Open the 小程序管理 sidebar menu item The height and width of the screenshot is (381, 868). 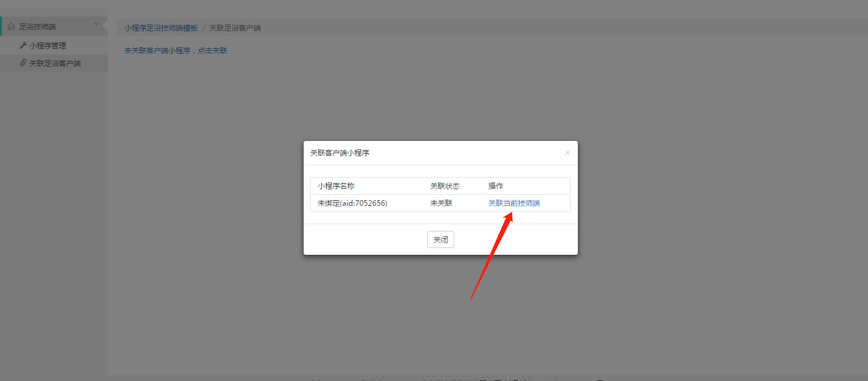pyautogui.click(x=48, y=45)
